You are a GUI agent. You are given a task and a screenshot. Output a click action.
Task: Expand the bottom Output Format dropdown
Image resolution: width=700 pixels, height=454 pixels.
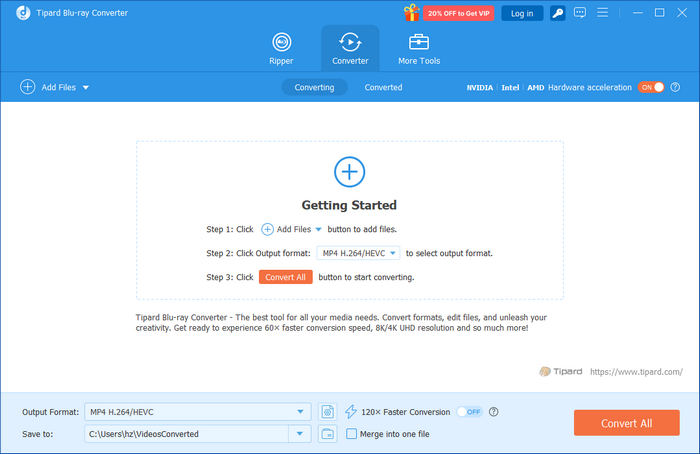[x=302, y=411]
